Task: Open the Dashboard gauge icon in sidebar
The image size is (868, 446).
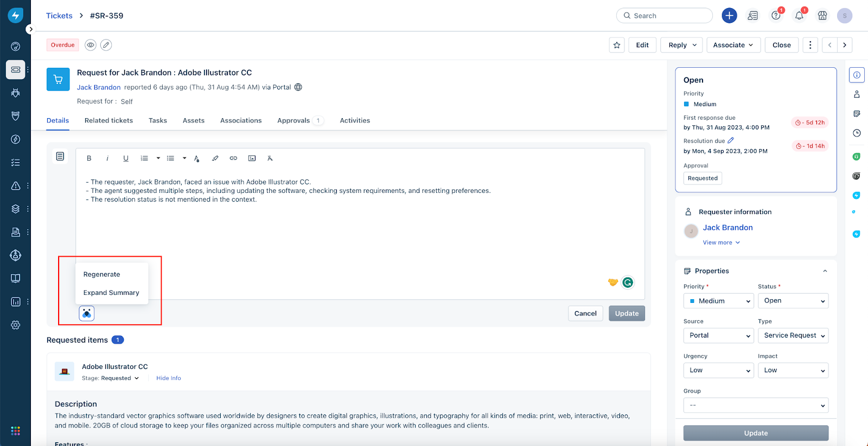Action: click(x=16, y=47)
